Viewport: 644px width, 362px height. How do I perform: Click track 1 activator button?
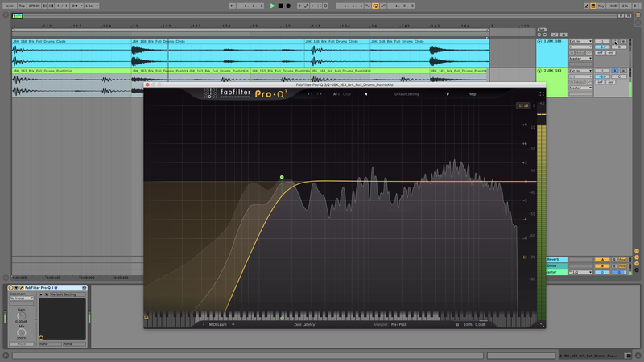point(602,42)
